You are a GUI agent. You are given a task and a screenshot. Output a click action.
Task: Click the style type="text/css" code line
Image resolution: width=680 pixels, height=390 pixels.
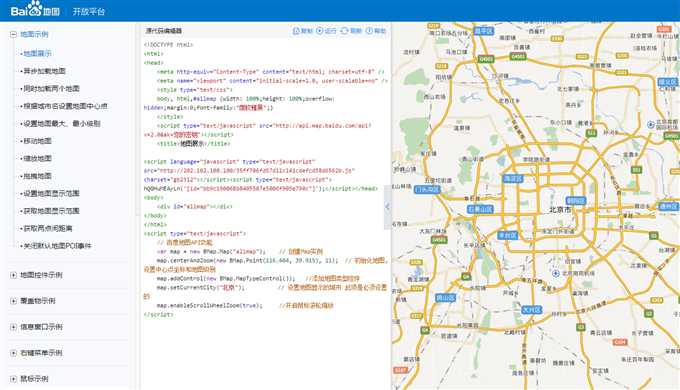click(x=195, y=90)
